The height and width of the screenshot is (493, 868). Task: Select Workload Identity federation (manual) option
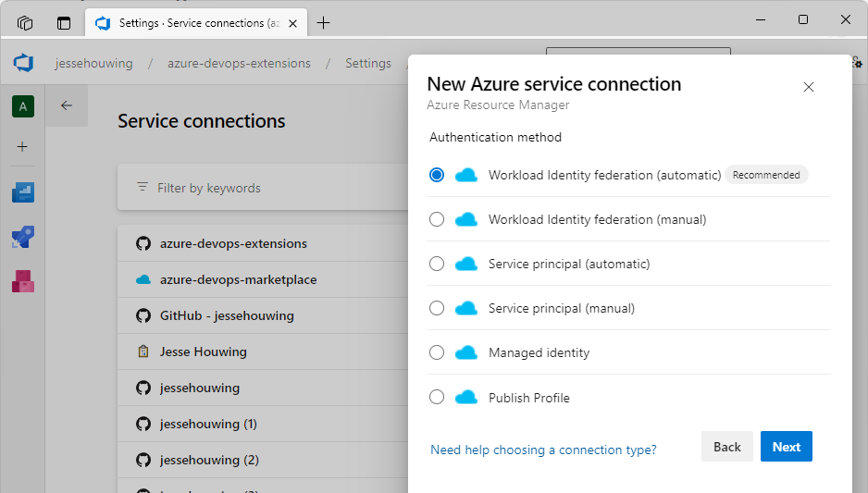pyautogui.click(x=437, y=219)
